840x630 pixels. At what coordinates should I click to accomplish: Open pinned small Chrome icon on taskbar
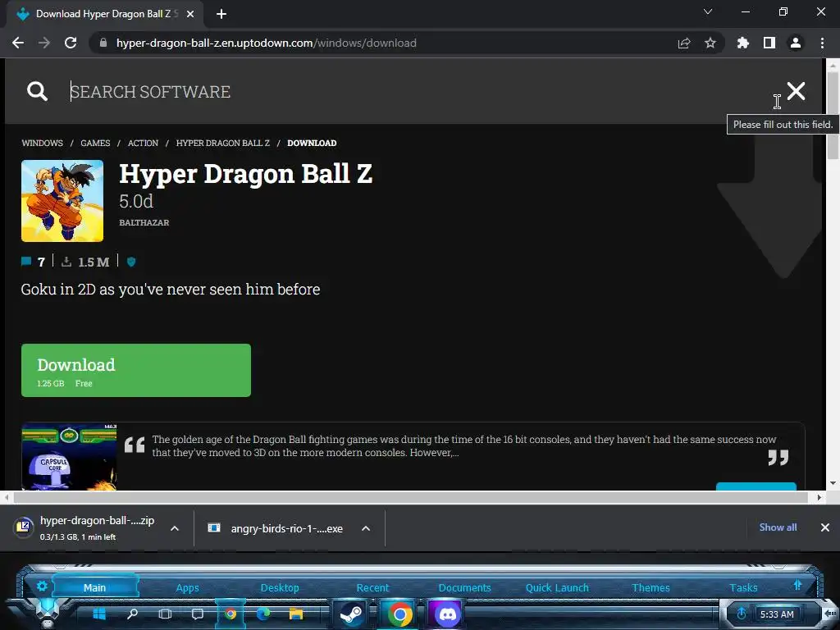[x=231, y=614]
